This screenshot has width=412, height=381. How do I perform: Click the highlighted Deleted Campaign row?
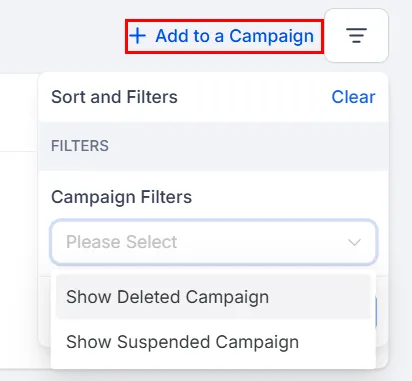click(x=214, y=297)
